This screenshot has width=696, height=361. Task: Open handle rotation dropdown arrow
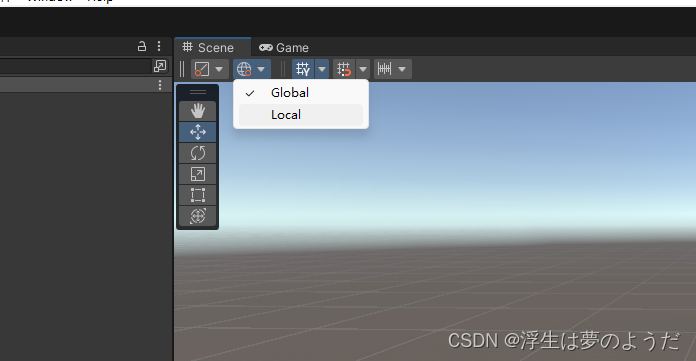[x=261, y=69]
